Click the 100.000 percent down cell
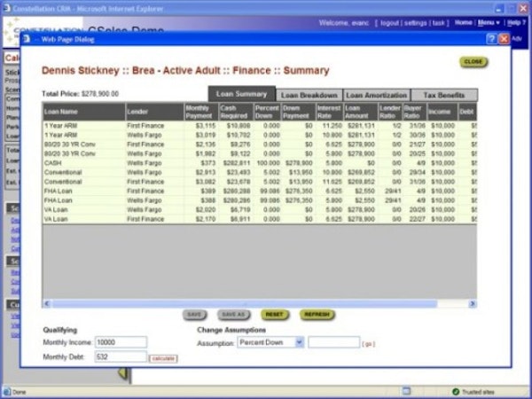The width and height of the screenshot is (532, 399). tap(269, 163)
